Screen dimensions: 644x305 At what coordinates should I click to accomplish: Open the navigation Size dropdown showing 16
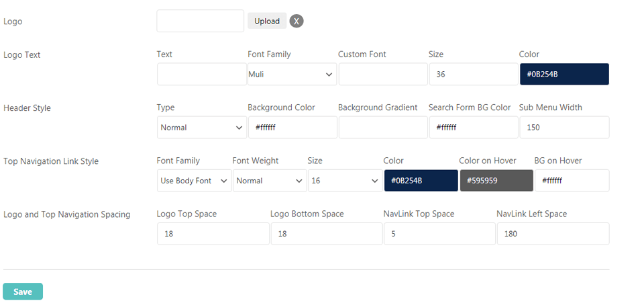345,181
